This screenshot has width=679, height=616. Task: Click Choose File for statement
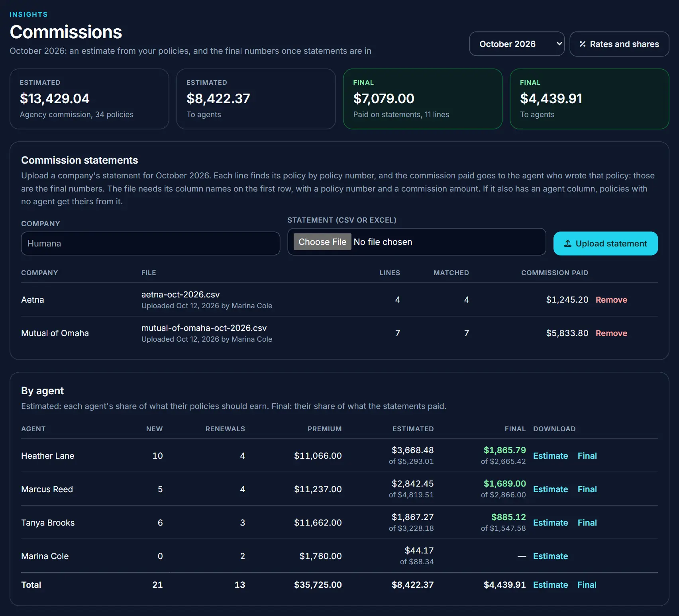click(322, 242)
